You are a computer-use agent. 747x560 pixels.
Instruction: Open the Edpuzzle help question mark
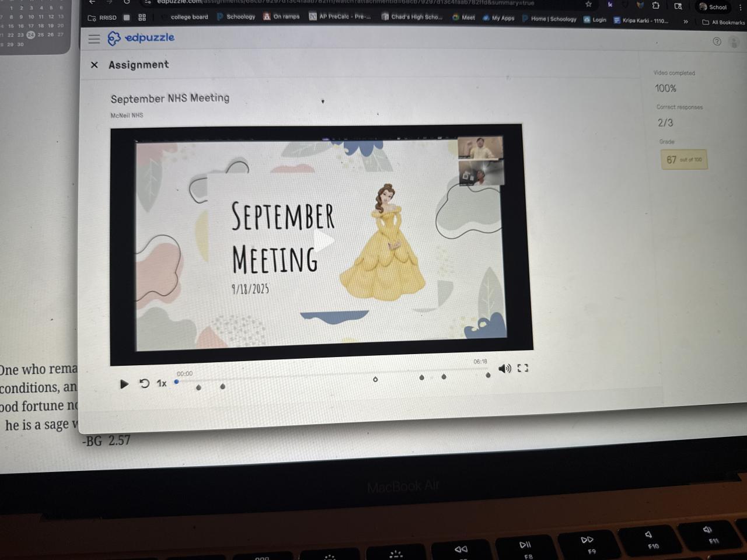717,41
